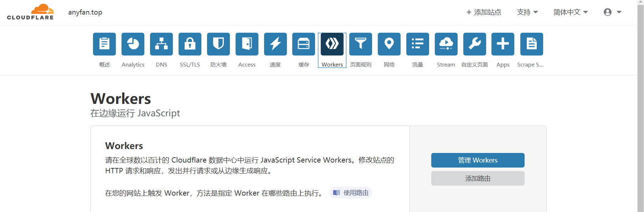
Task: Open the 网络 network location pin icon
Action: click(x=389, y=44)
